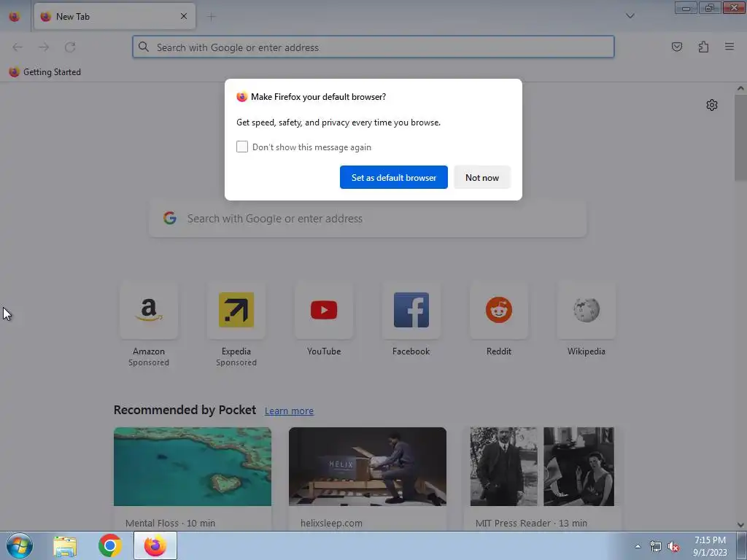Open the taskbar clock showing 7:15 PM
747x560 pixels.
tap(710, 546)
